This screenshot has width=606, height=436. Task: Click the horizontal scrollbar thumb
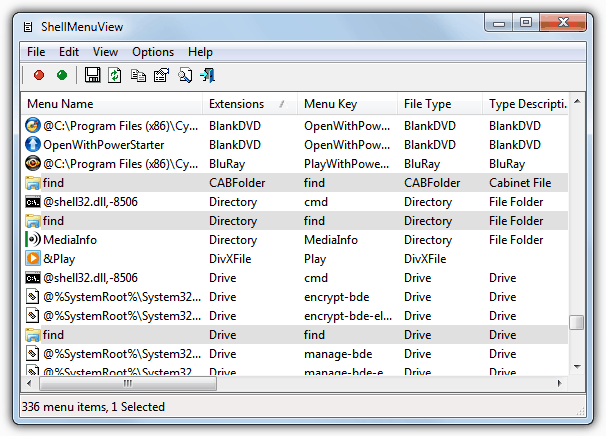click(128, 383)
